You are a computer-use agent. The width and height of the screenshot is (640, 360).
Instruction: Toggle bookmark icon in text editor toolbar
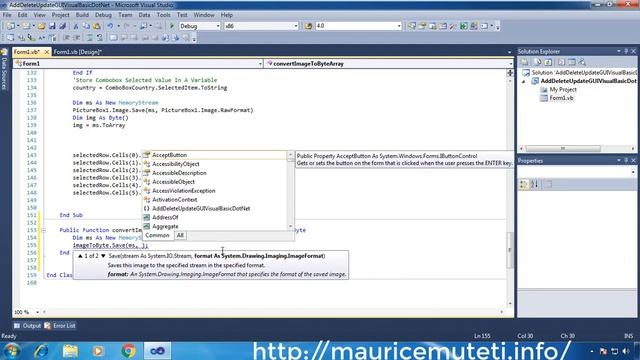pos(113,38)
